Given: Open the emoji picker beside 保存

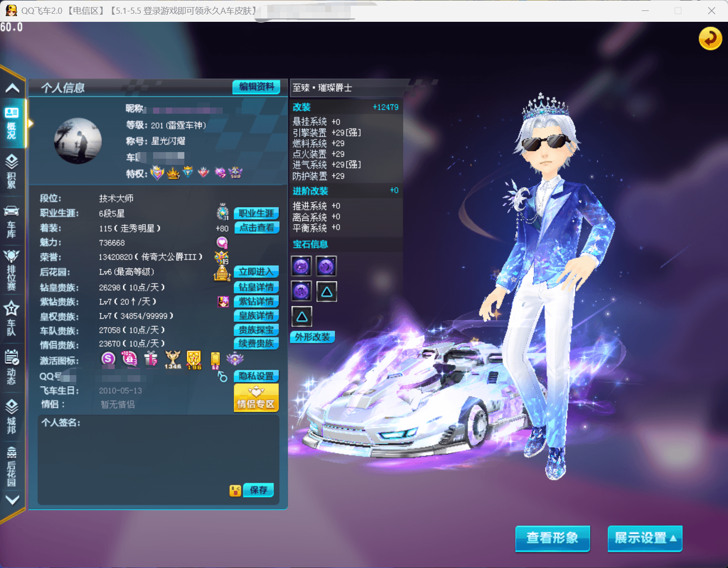Looking at the screenshot, I should [x=235, y=490].
